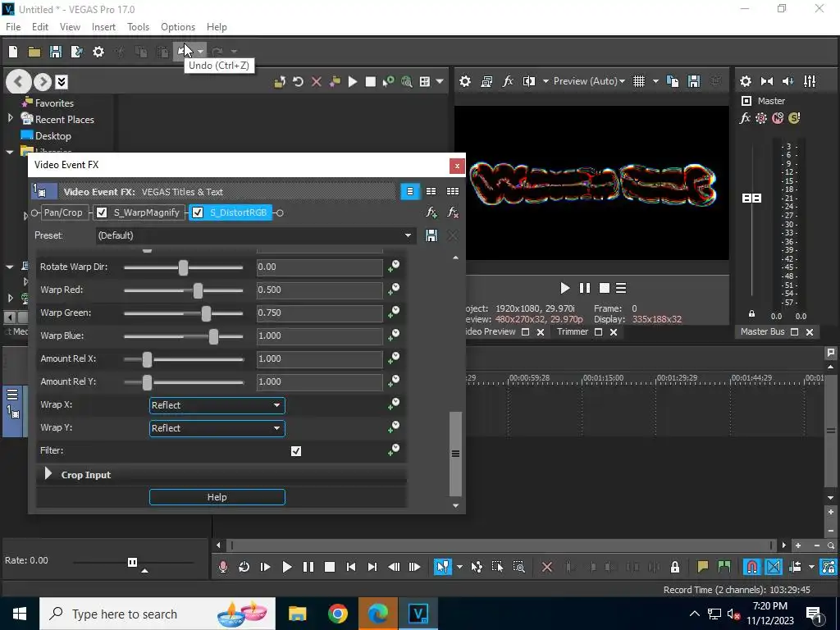Play the project from timeline transport

(x=286, y=567)
